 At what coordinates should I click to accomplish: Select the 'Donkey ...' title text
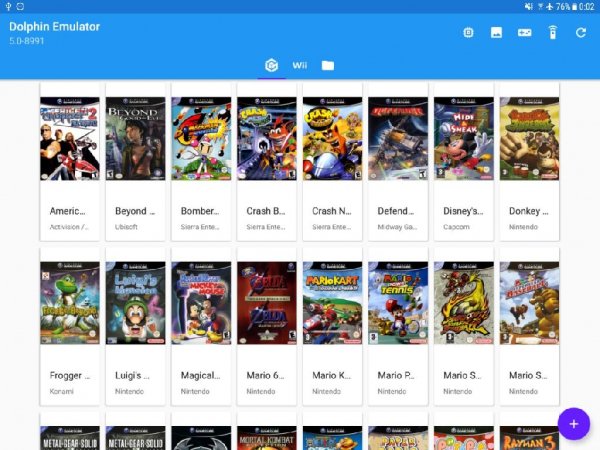pos(528,211)
